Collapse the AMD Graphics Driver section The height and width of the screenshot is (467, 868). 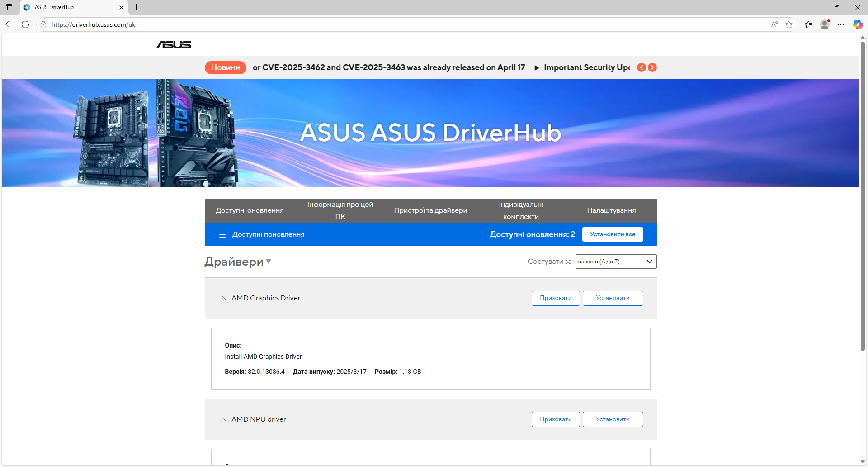tap(222, 298)
